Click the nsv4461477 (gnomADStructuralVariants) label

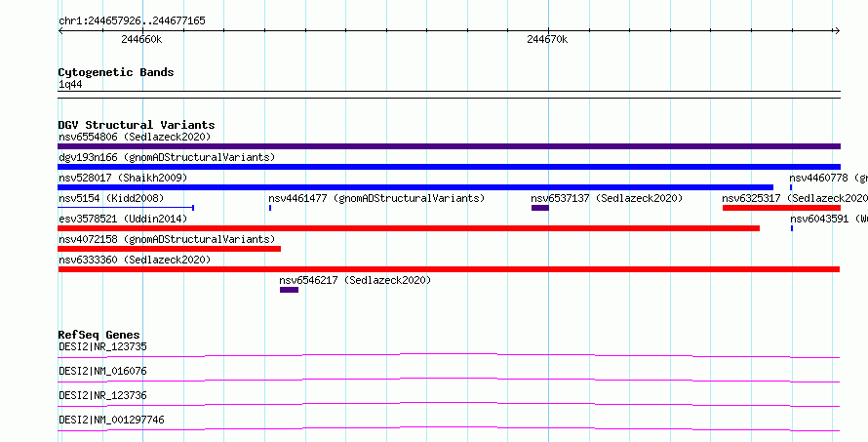point(376,198)
